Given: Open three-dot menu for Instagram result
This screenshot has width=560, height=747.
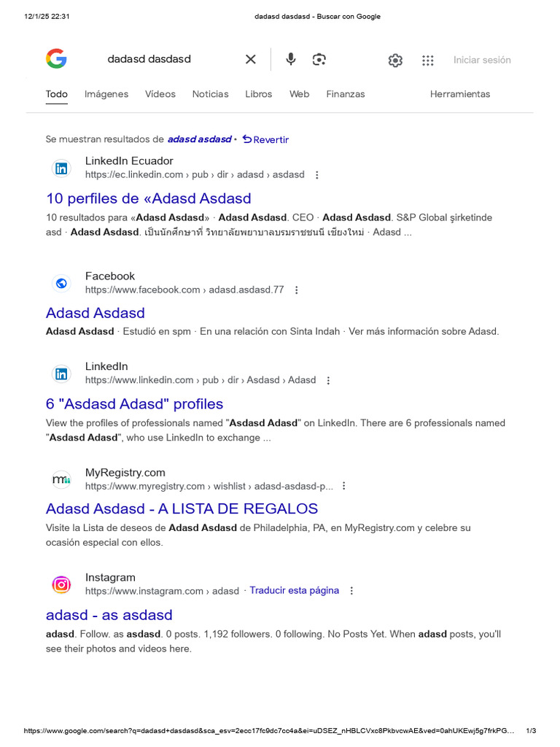Looking at the screenshot, I should point(351,591).
